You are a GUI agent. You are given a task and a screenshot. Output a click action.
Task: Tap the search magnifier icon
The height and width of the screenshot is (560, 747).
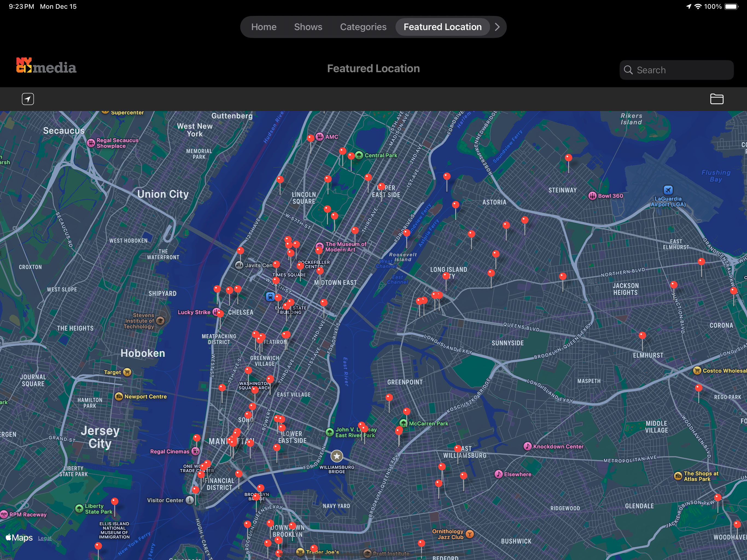pos(628,70)
